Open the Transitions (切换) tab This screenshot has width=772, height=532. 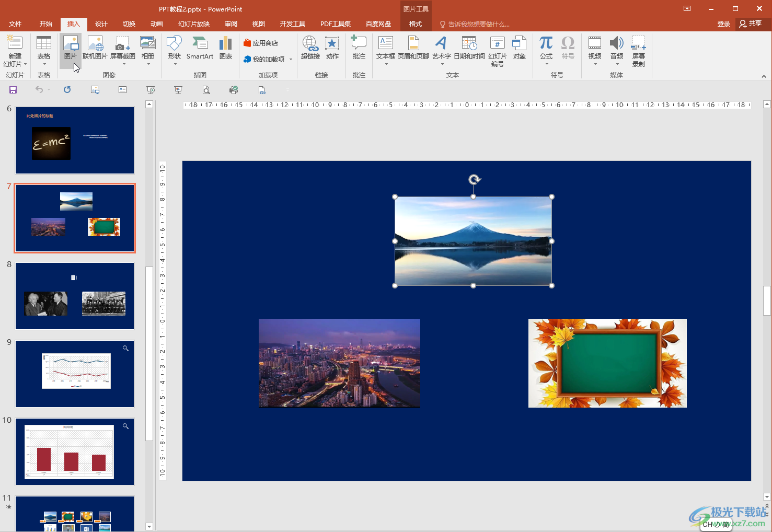pyautogui.click(x=129, y=24)
